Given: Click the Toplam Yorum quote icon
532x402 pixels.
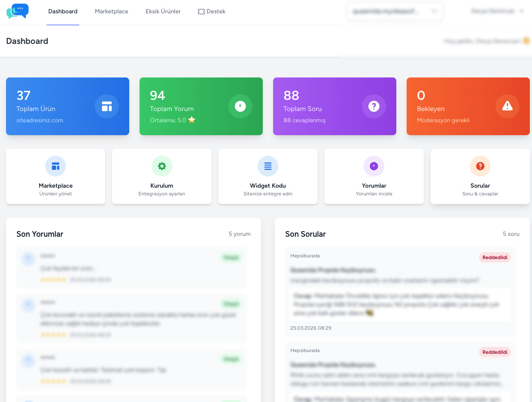Looking at the screenshot, I should (x=240, y=106).
